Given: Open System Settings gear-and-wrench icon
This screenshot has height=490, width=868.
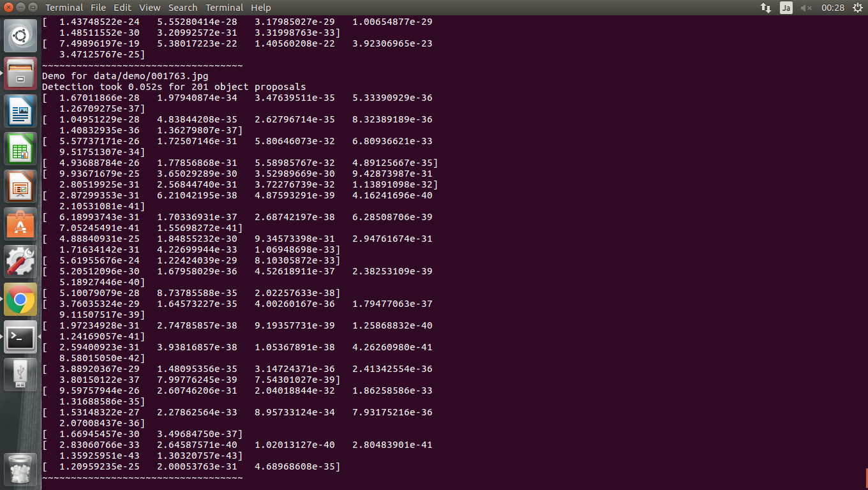Looking at the screenshot, I should coord(20,262).
